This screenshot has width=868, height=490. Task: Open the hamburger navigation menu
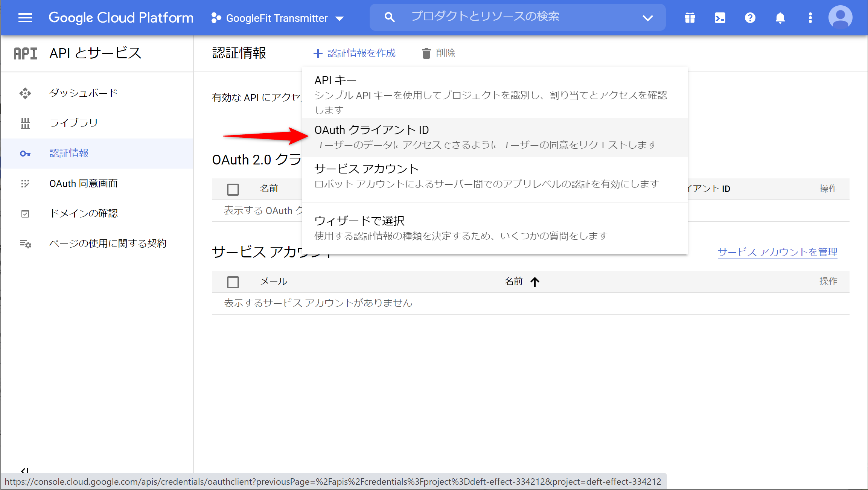point(25,18)
